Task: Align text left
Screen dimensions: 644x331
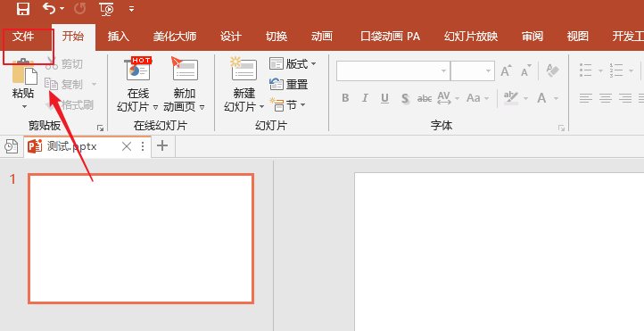Action: [x=586, y=98]
